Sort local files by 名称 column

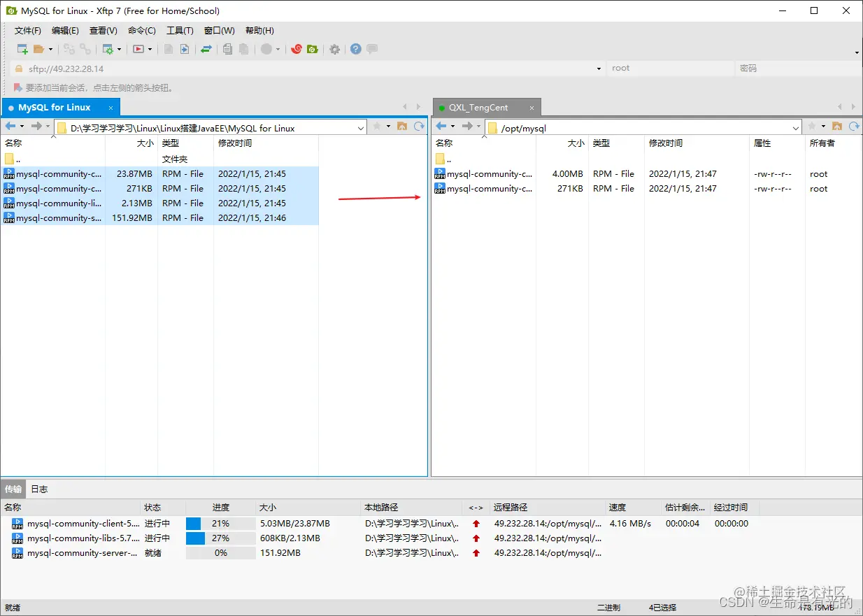tap(52, 143)
